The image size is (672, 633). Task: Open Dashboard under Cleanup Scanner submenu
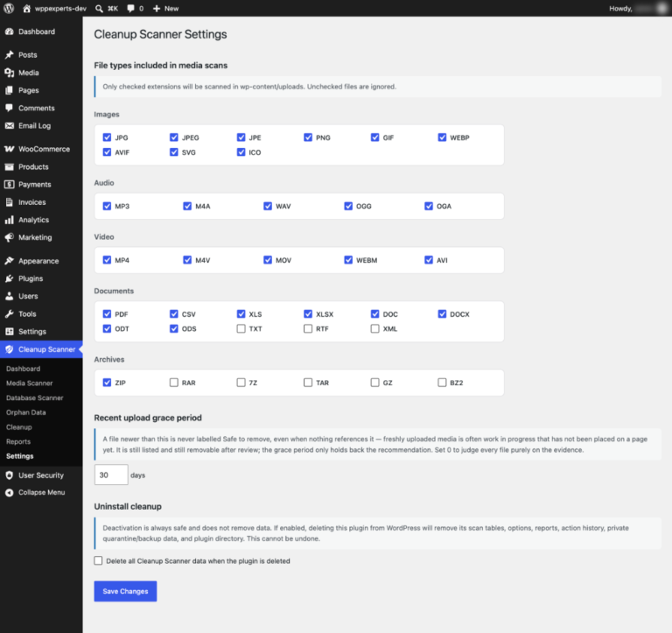click(23, 369)
